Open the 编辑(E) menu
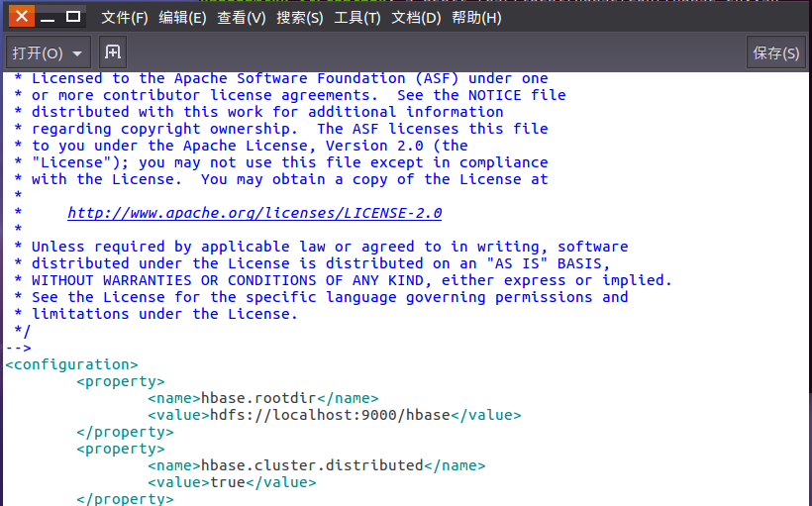This screenshot has height=506, width=812. (182, 18)
